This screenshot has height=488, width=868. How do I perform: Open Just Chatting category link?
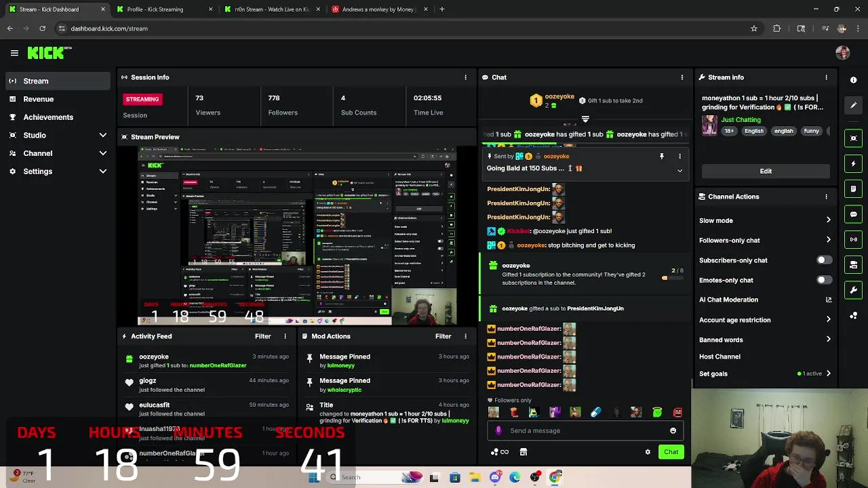pyautogui.click(x=741, y=120)
